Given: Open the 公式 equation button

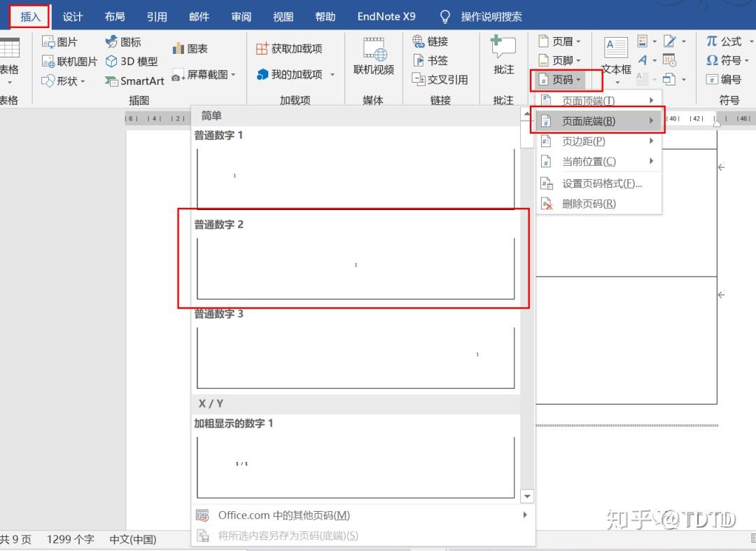Looking at the screenshot, I should [x=729, y=41].
